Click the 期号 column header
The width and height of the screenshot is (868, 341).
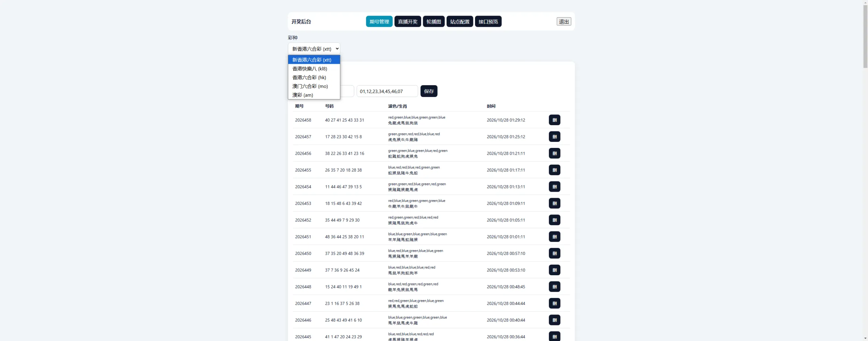[299, 106]
